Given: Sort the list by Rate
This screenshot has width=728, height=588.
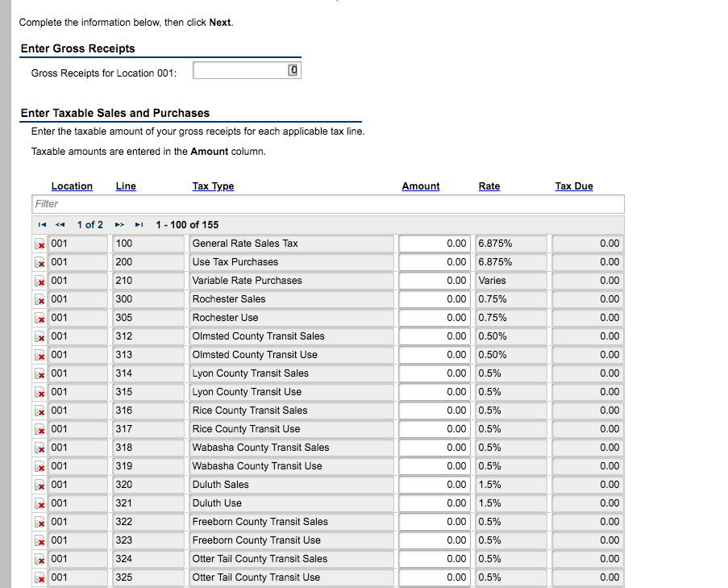Looking at the screenshot, I should click(489, 186).
